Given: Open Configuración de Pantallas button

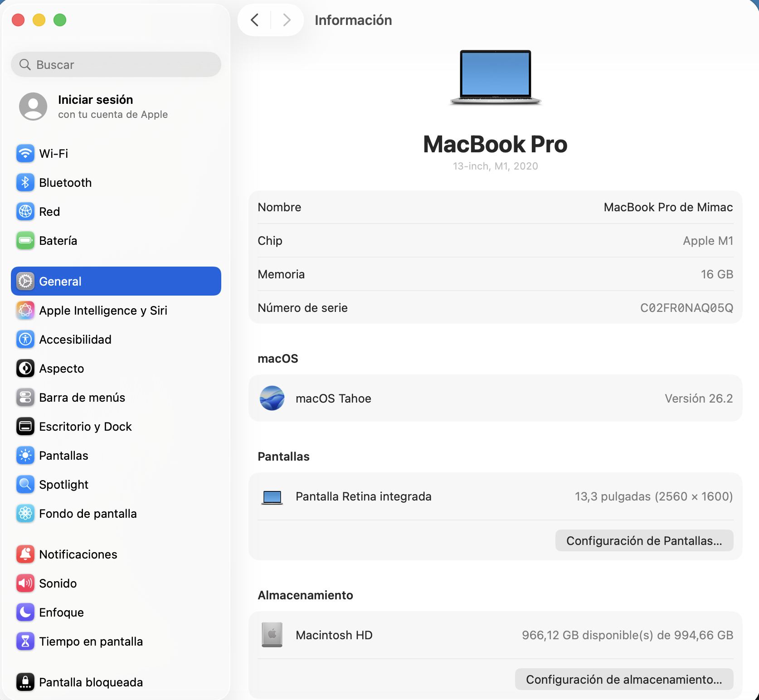Looking at the screenshot, I should [644, 541].
